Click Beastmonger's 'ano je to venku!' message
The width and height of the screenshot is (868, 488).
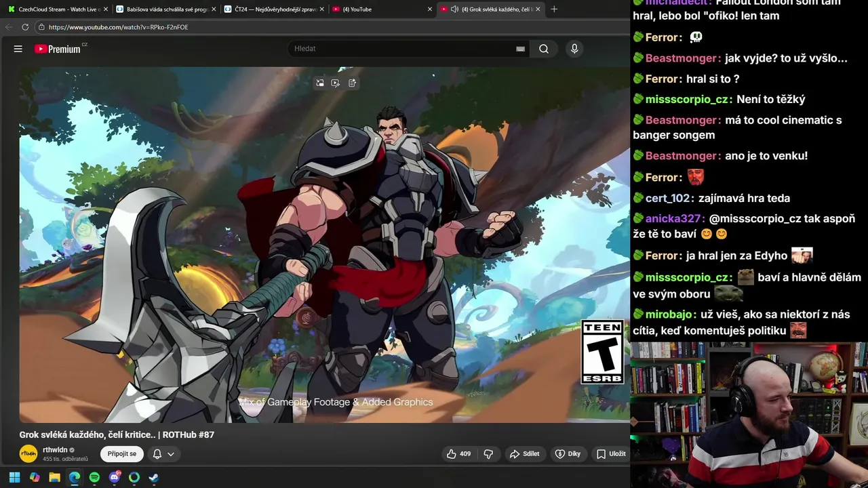pyautogui.click(x=766, y=156)
